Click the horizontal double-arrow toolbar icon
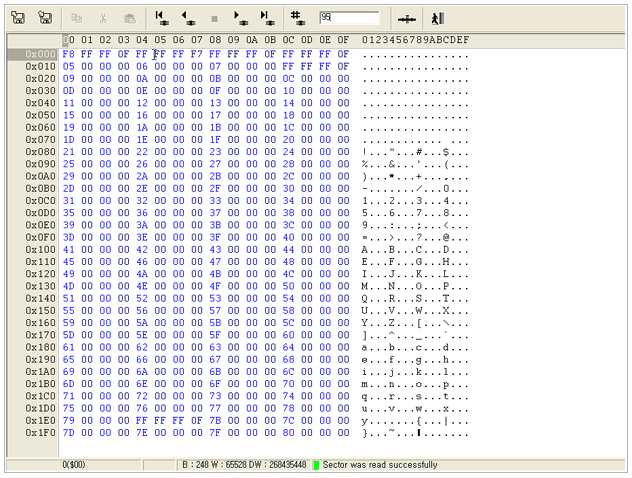This screenshot has width=632, height=478. coord(407,18)
